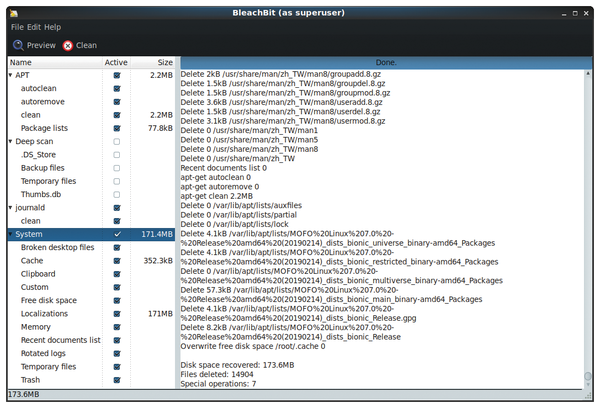Enable the .DS_Store checkbox
Viewport: 600px width, 408px height.
tap(117, 155)
